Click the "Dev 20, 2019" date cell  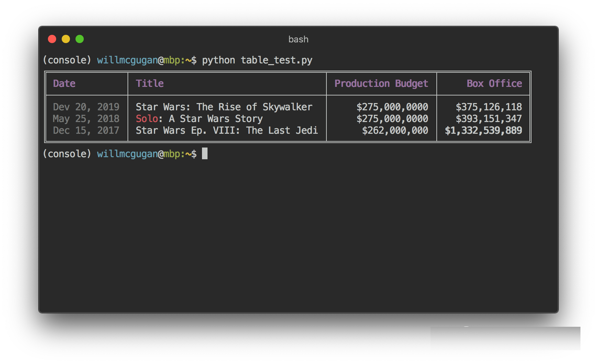(x=86, y=107)
